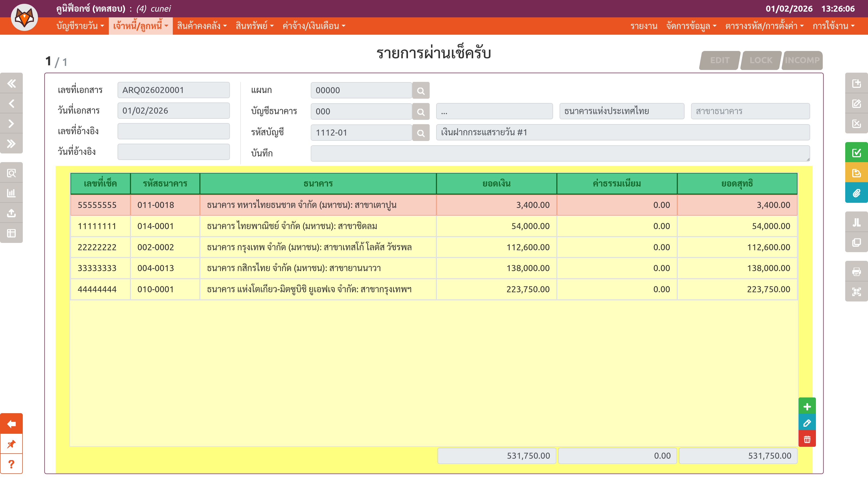Open the รายงาน menu item
The width and height of the screenshot is (868, 488).
coord(644,26)
